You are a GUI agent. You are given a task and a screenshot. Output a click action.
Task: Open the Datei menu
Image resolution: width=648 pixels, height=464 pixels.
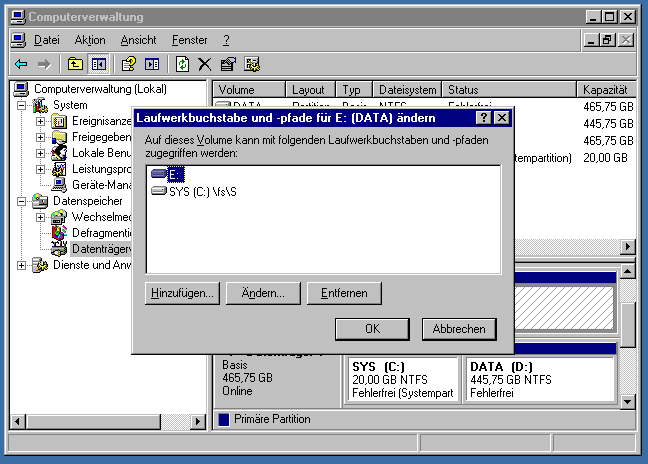point(47,40)
